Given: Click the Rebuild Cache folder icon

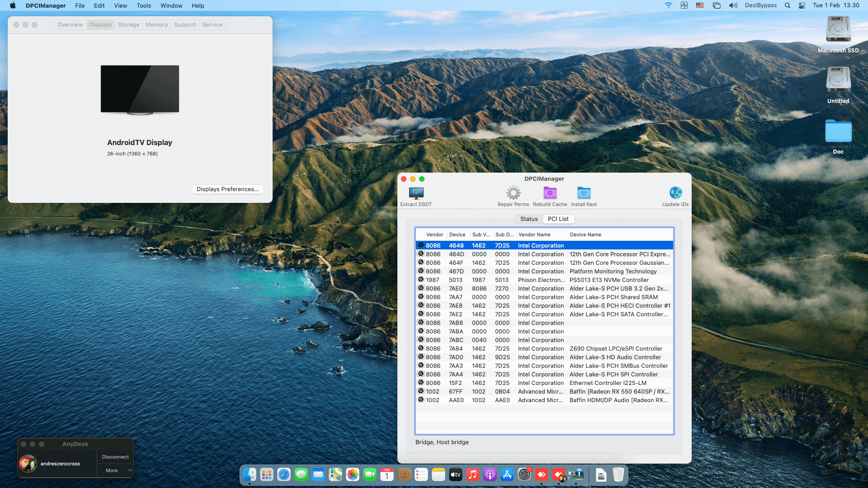Looking at the screenshot, I should [x=550, y=193].
